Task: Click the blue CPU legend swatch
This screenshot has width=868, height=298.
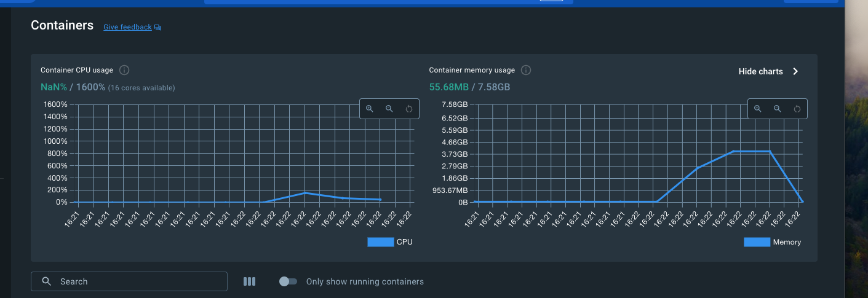Action: pyautogui.click(x=381, y=242)
